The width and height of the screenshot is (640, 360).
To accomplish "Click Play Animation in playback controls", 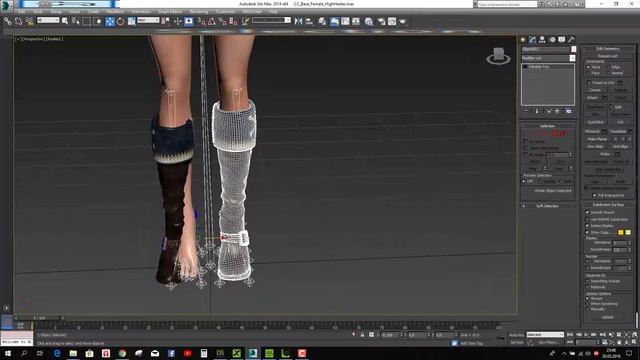I will [587, 335].
